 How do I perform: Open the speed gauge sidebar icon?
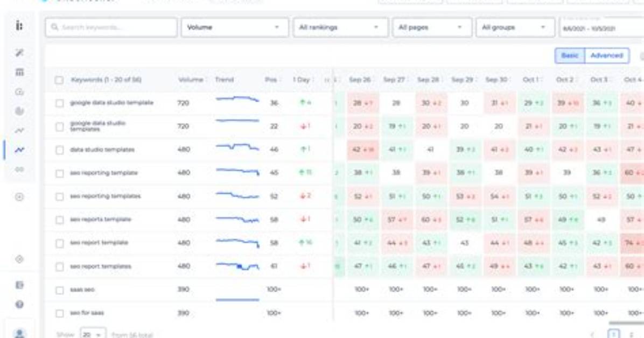tap(19, 91)
